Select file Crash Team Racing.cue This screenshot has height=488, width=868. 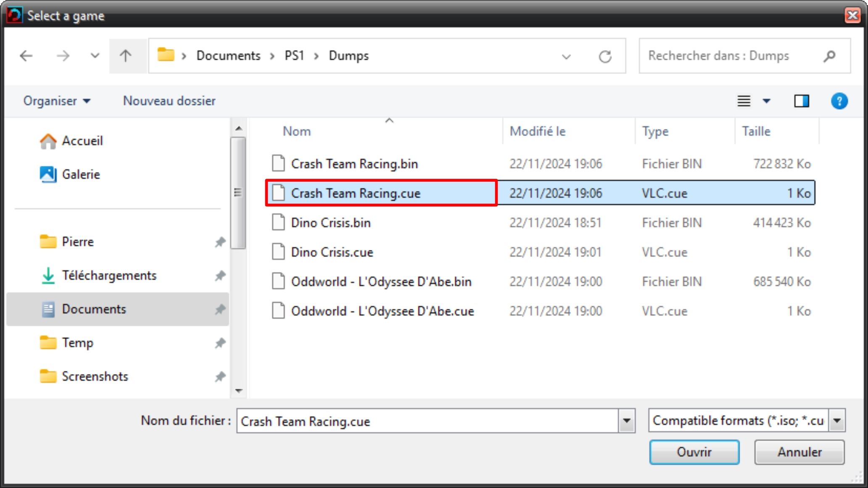click(356, 193)
